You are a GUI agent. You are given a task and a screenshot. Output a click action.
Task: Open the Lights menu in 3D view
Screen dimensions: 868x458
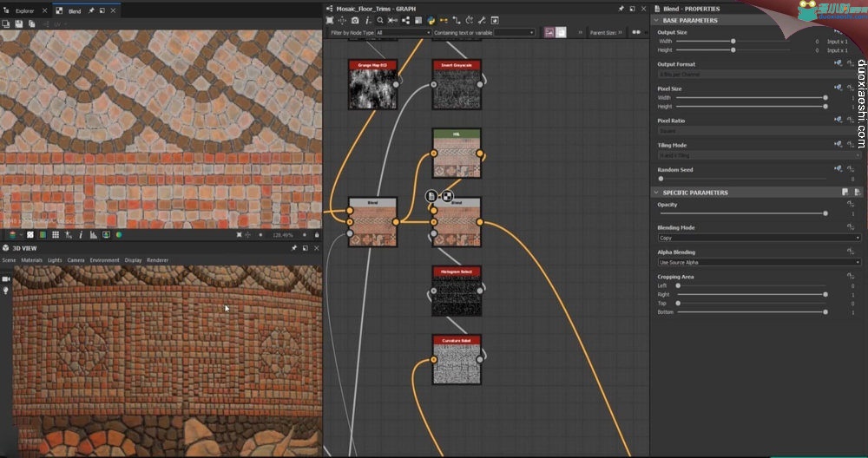pyautogui.click(x=55, y=260)
